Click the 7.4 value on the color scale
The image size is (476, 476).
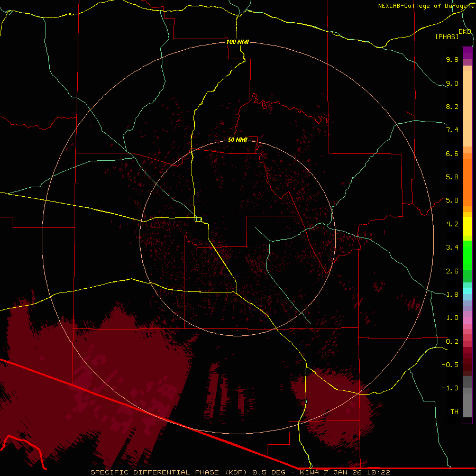coord(452,130)
